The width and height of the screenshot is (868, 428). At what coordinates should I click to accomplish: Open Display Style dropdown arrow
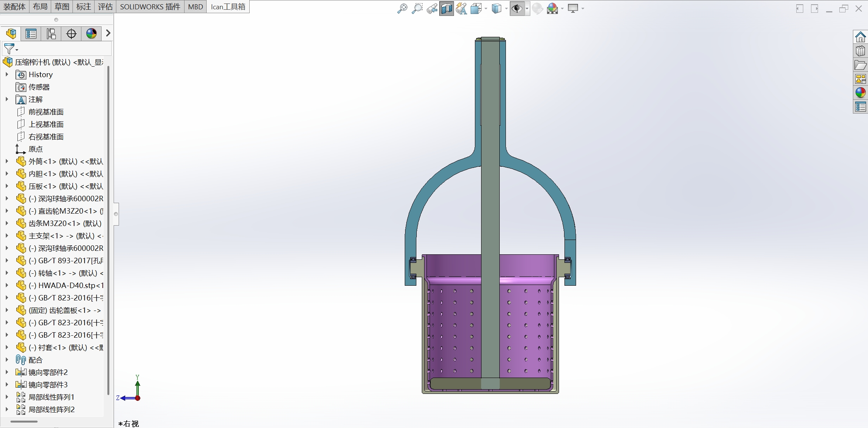point(506,9)
